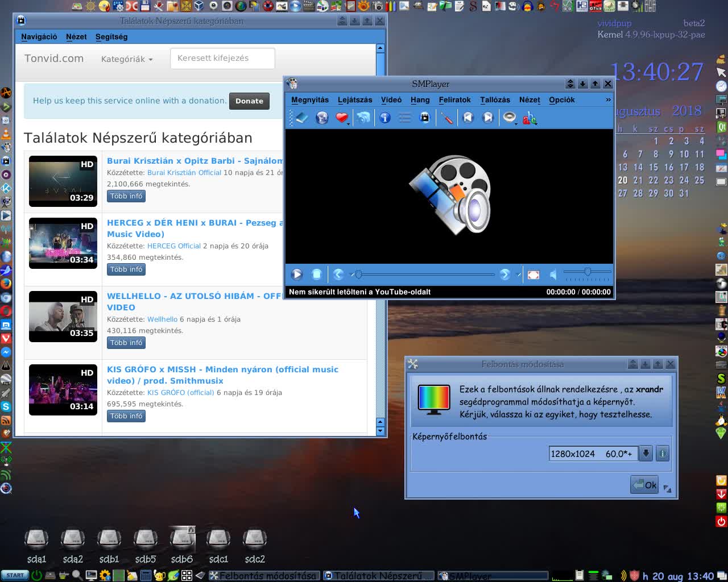Toggle fullscreen in SMPlayer control bar
The image size is (728, 582).
coord(533,275)
